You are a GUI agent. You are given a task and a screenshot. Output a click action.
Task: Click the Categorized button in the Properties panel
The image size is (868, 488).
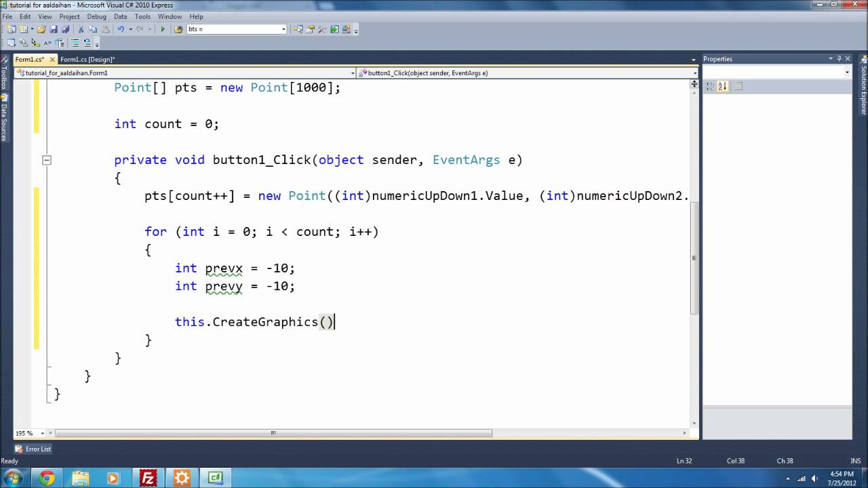click(710, 86)
